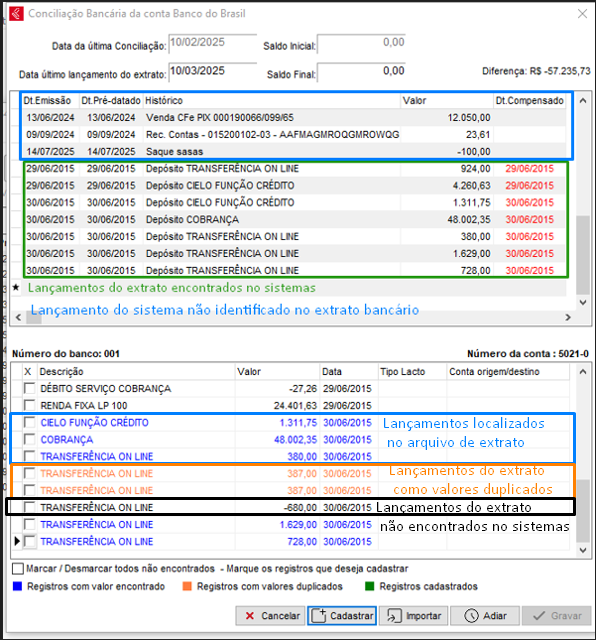This screenshot has height=640, width=596.
Task: Select the Saque sasas entry row
Action: tap(294, 151)
